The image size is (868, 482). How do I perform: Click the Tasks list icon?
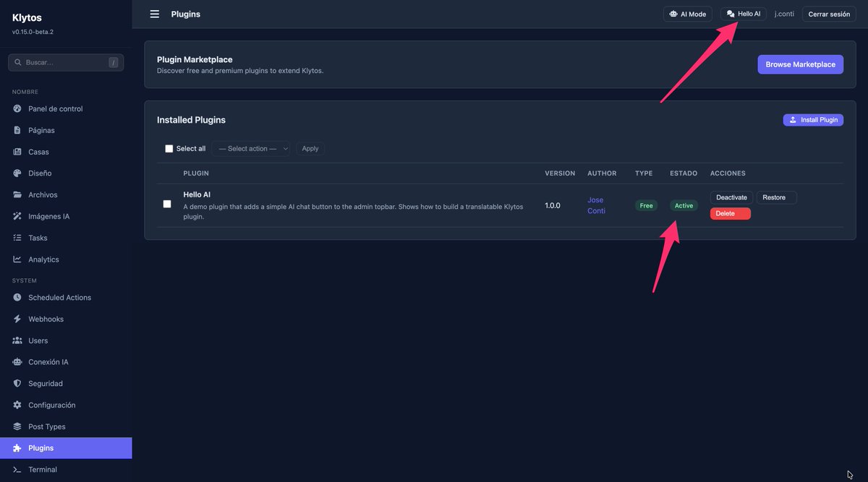(17, 238)
